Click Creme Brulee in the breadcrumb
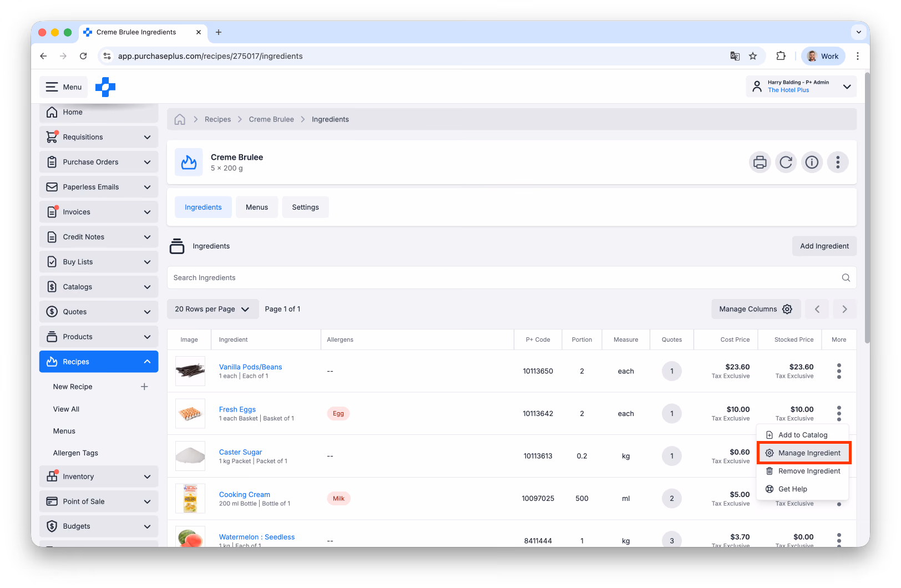The image size is (901, 588). tap(271, 119)
